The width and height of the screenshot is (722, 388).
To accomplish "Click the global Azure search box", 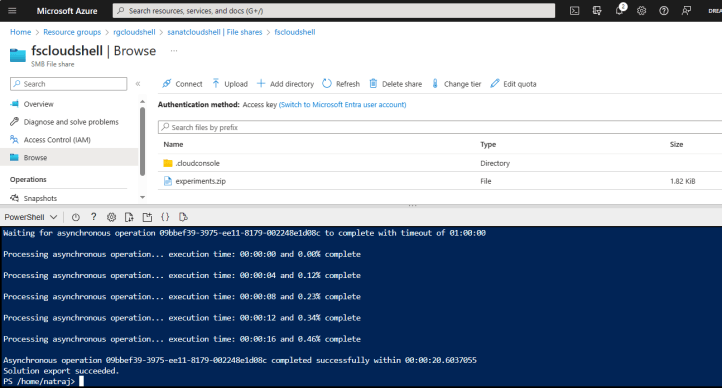I will point(334,11).
